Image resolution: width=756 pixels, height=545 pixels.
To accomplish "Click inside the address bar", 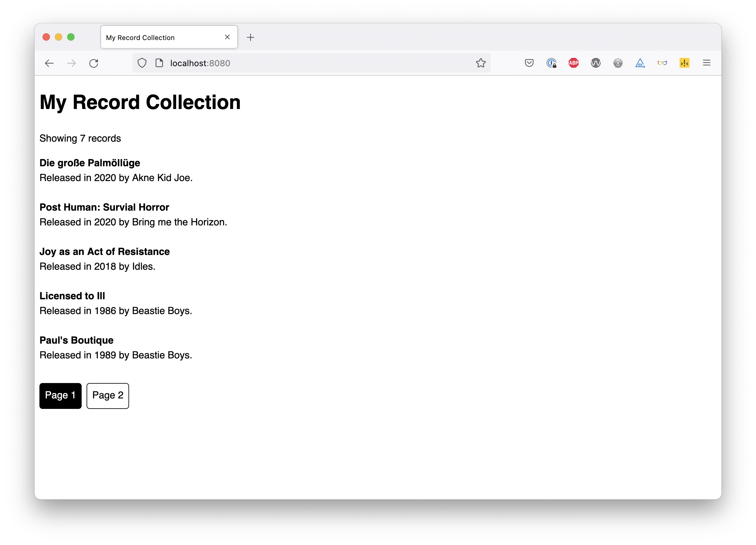I will tap(300, 63).
